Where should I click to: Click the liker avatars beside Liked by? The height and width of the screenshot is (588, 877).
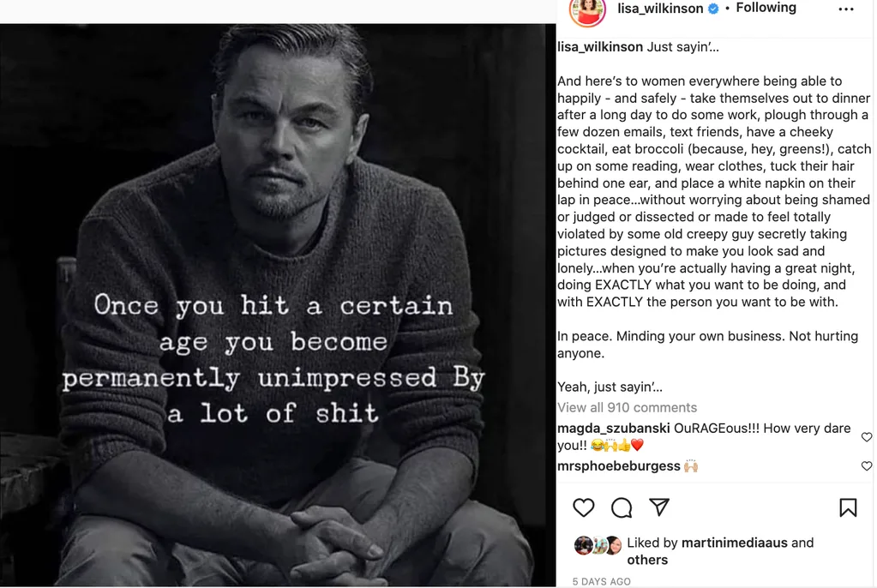click(x=598, y=545)
